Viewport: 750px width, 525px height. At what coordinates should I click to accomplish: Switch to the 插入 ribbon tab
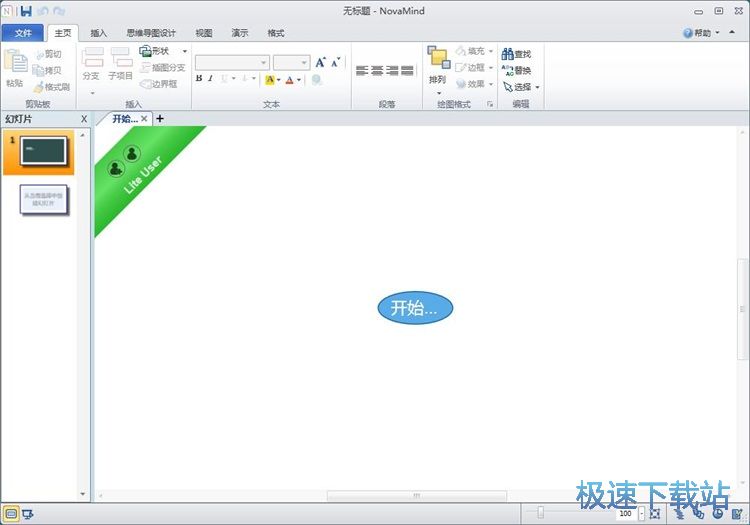pos(99,33)
